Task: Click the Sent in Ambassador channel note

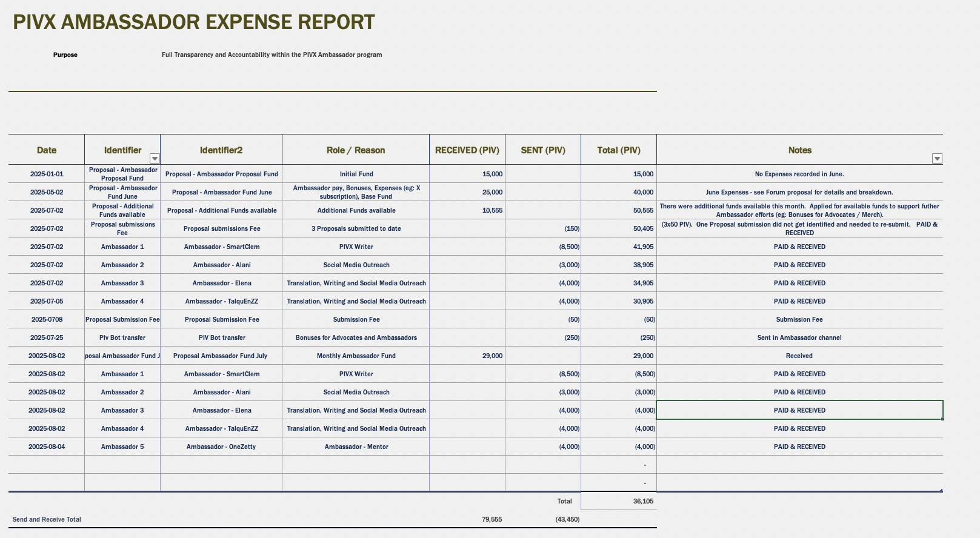Action: [799, 337]
